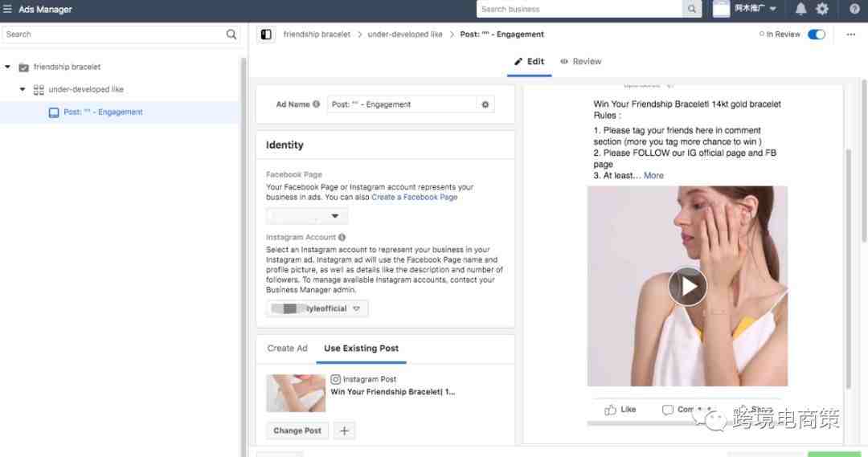Open the settings gear in the top bar

click(822, 9)
